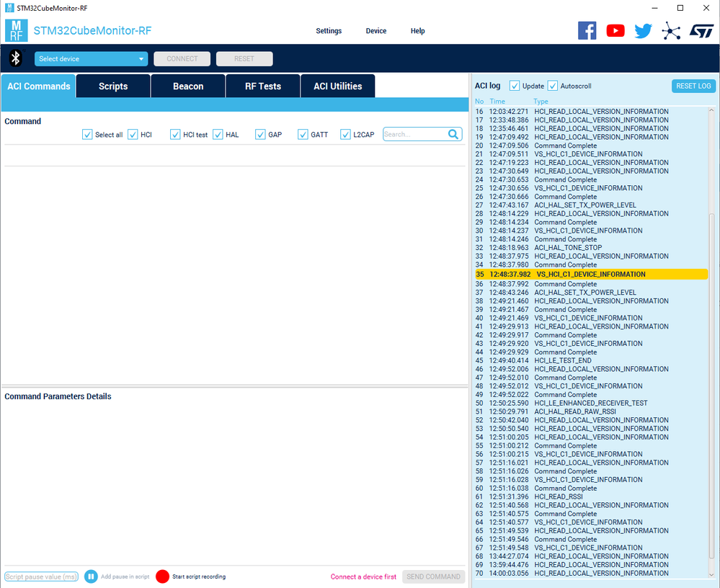Screen dimensions: 720x588
Task: Click the ACI log Type column header
Action: (541, 101)
